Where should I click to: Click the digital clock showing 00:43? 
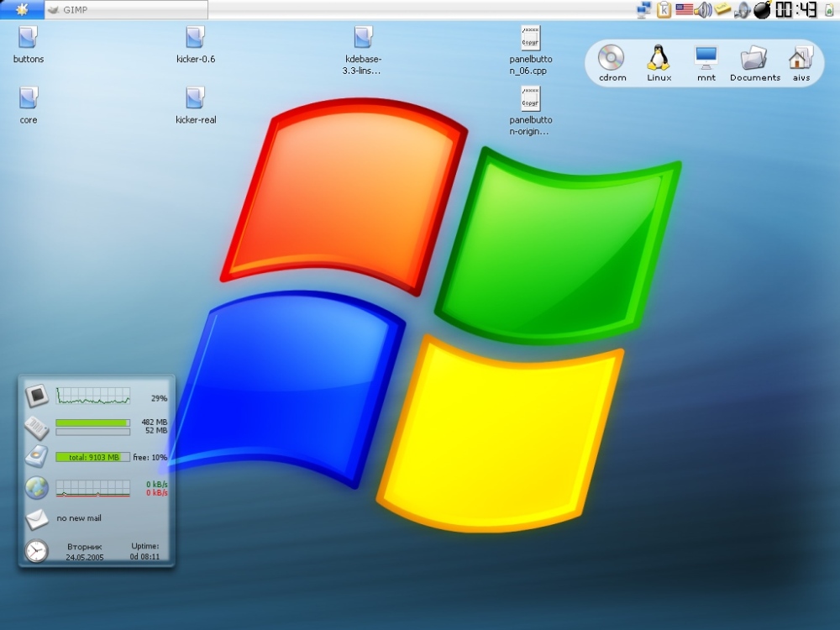[x=796, y=9]
